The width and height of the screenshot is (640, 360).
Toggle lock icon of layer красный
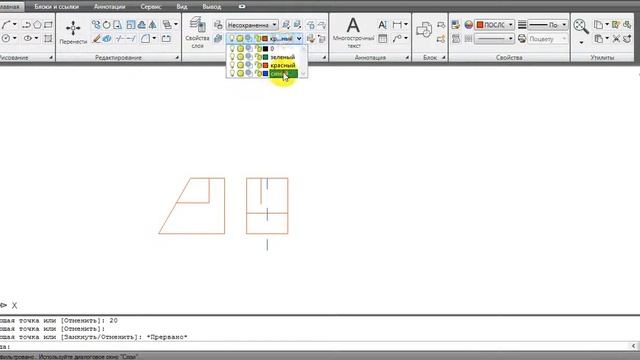point(258,65)
